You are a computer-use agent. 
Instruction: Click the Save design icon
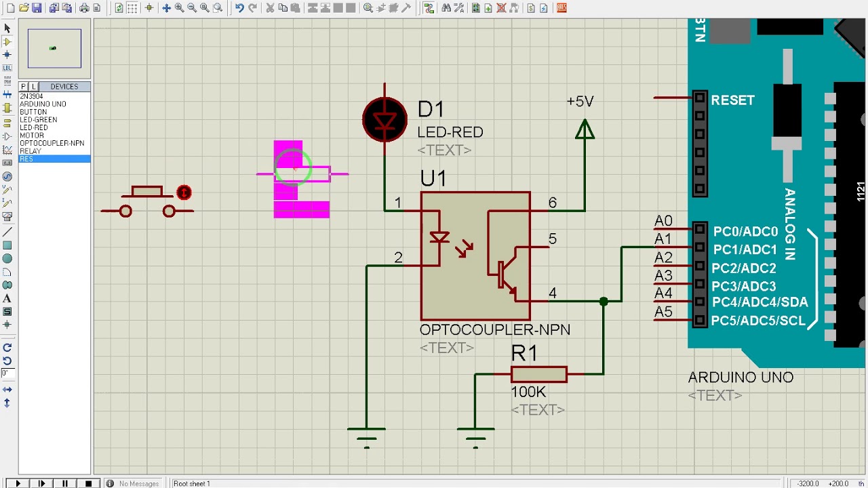37,8
